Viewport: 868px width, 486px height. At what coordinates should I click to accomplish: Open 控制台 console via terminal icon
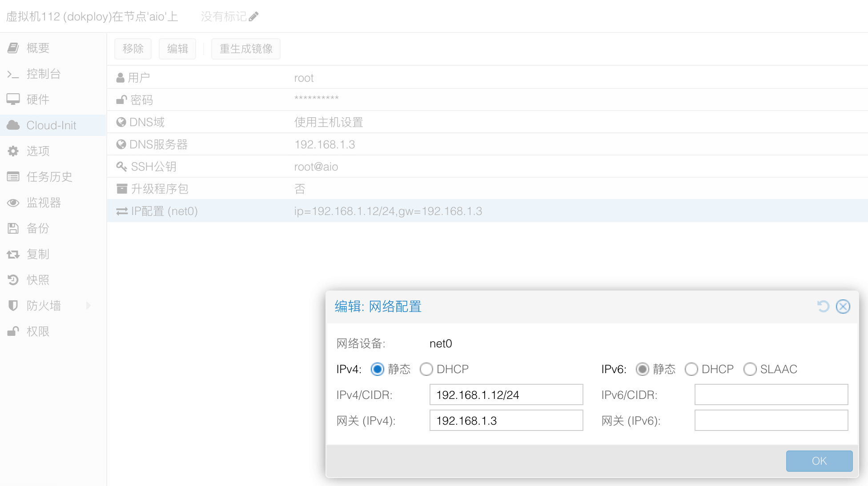click(13, 74)
